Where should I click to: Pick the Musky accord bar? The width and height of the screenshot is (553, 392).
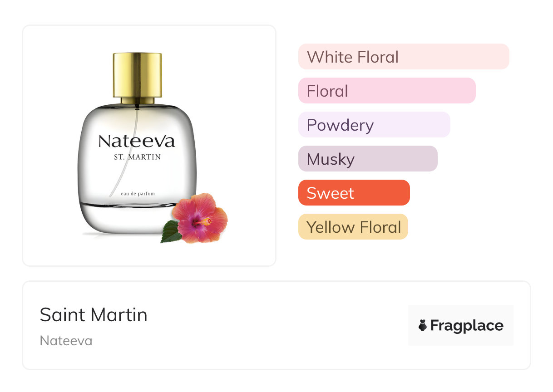[367, 159]
